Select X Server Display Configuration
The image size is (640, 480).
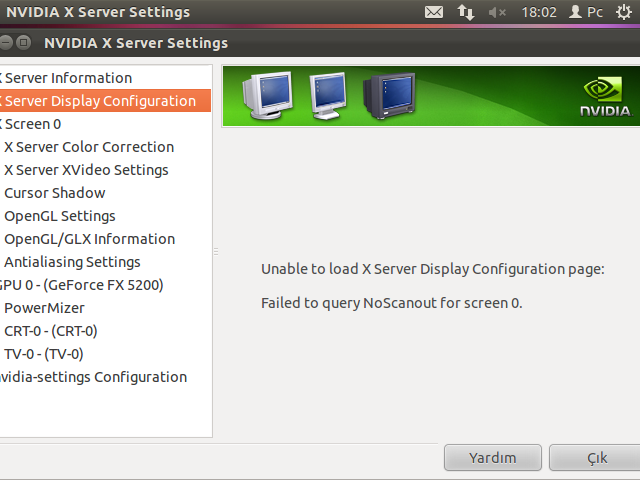pos(100,101)
